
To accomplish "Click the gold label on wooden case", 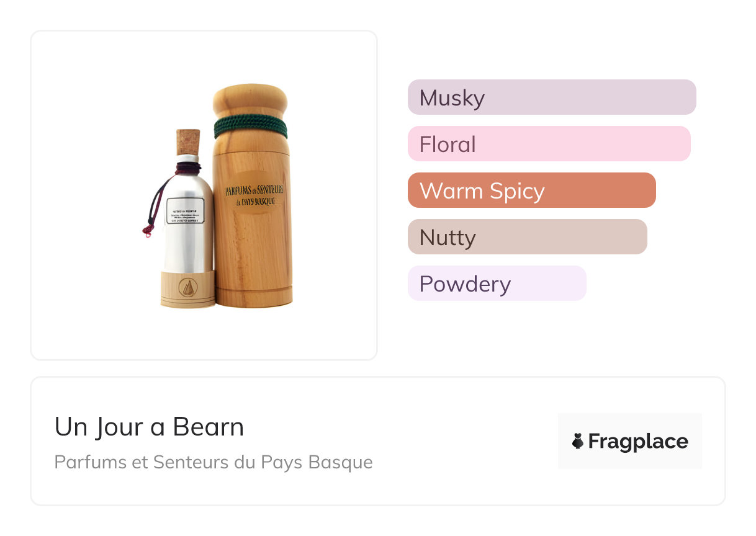I will tap(254, 191).
